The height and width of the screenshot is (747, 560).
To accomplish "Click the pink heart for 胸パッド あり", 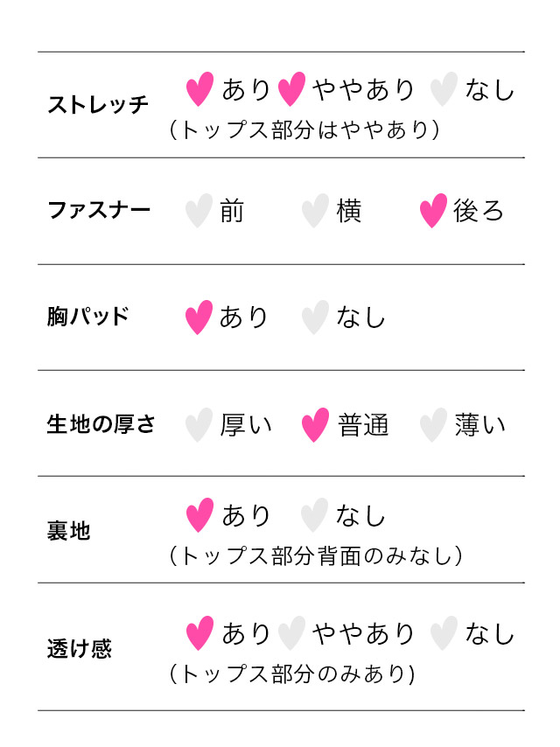I will (199, 318).
